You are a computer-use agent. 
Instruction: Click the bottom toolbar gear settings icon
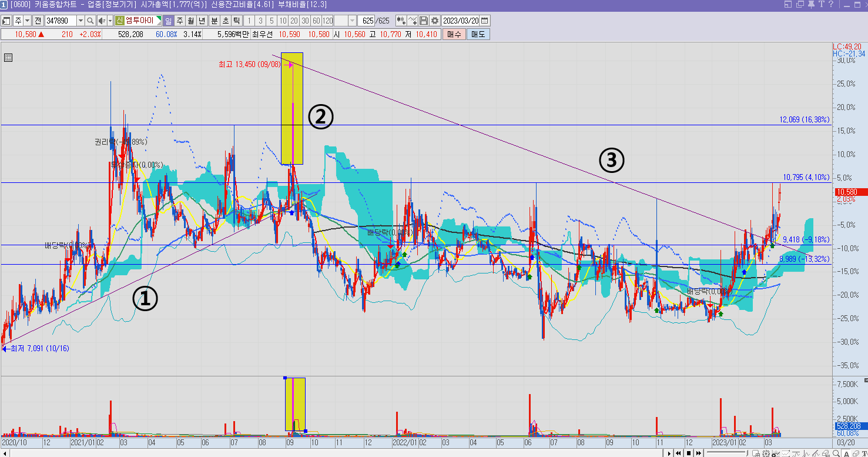point(766,453)
